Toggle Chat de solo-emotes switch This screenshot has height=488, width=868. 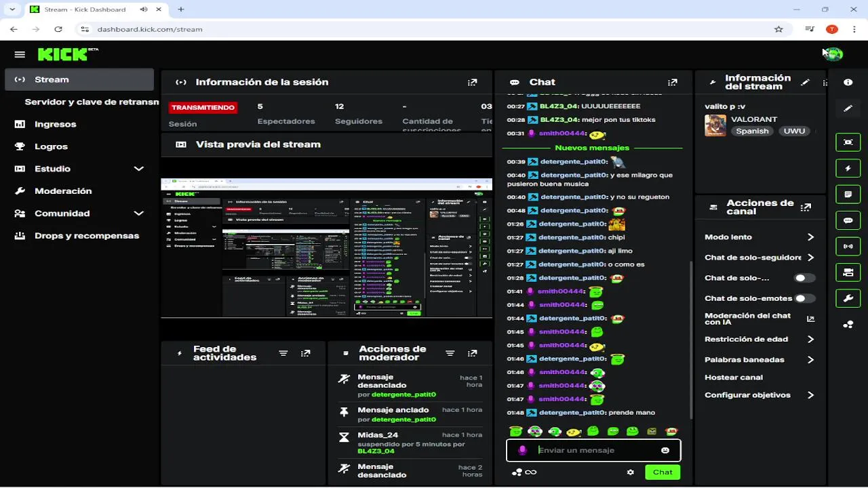(x=805, y=298)
